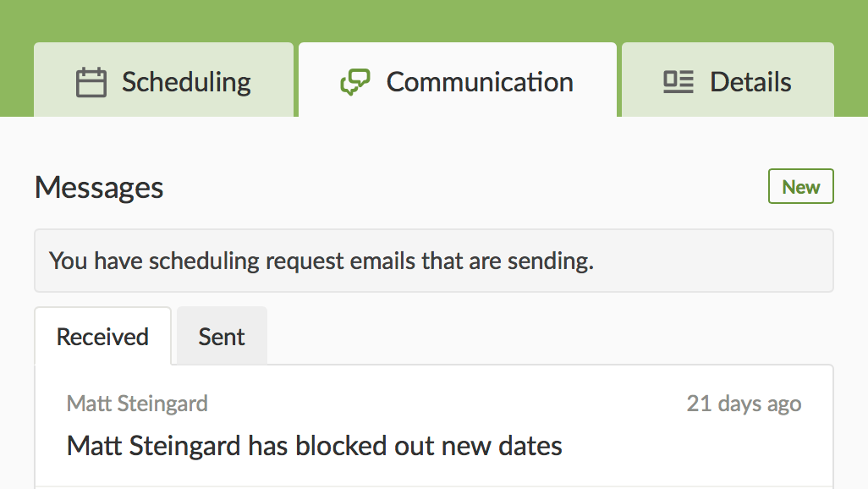Select the Received messages tab
This screenshot has width=868, height=489.
(x=102, y=336)
